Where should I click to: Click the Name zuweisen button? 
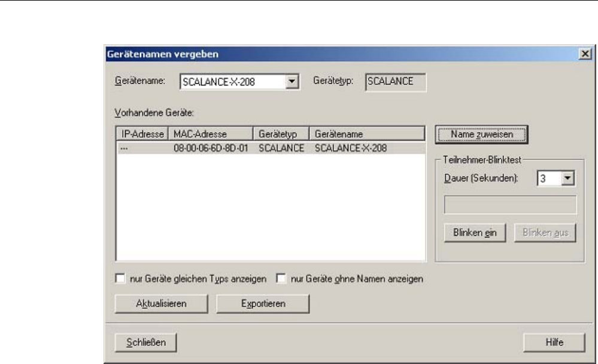click(481, 135)
